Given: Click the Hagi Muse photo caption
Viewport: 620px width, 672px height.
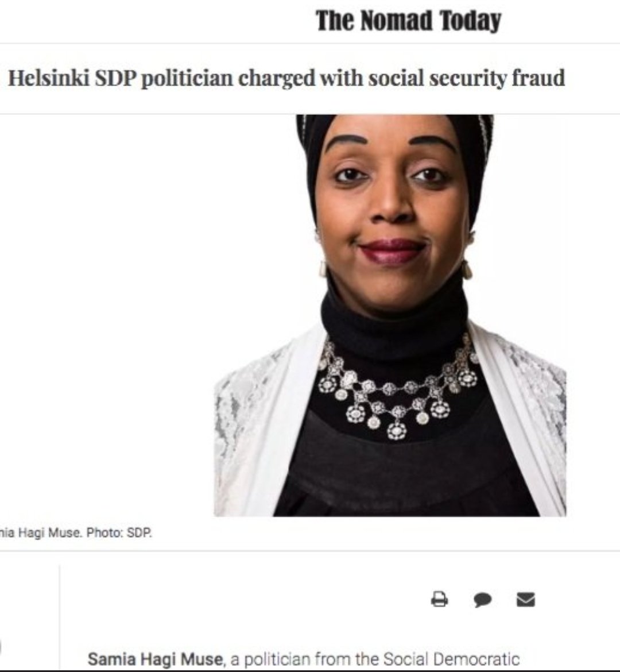Looking at the screenshot, I should [75, 532].
